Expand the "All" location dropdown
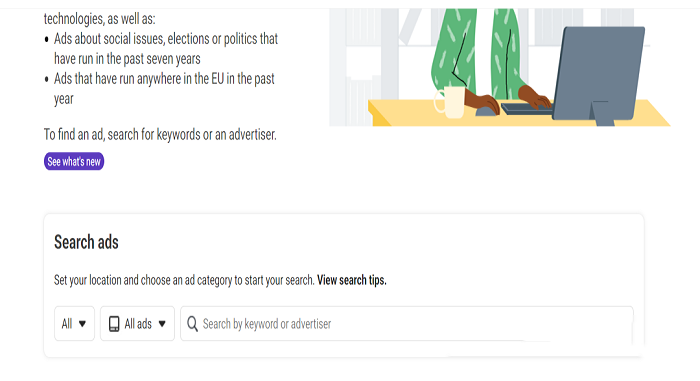 (x=75, y=323)
